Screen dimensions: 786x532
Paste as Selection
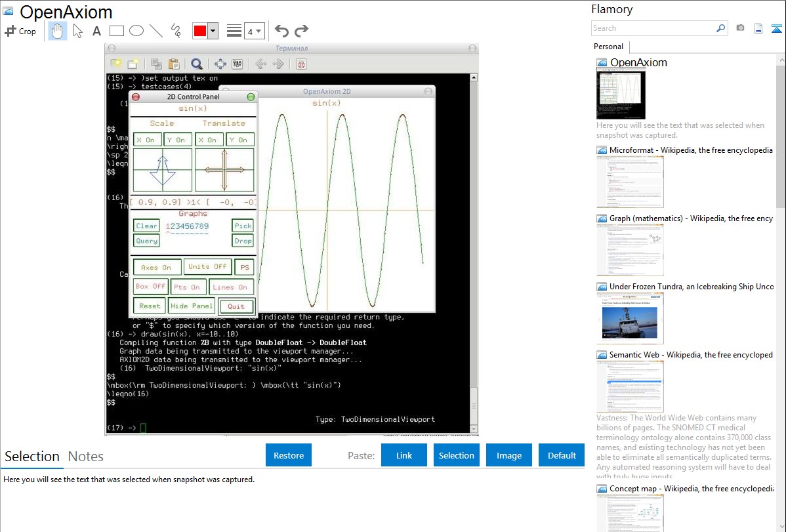click(x=456, y=455)
